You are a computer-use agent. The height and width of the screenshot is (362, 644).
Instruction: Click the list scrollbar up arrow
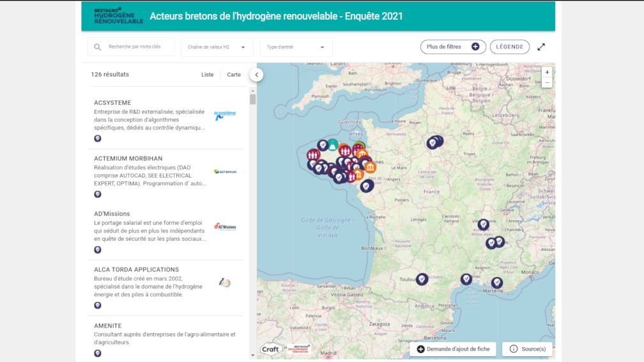(x=252, y=91)
